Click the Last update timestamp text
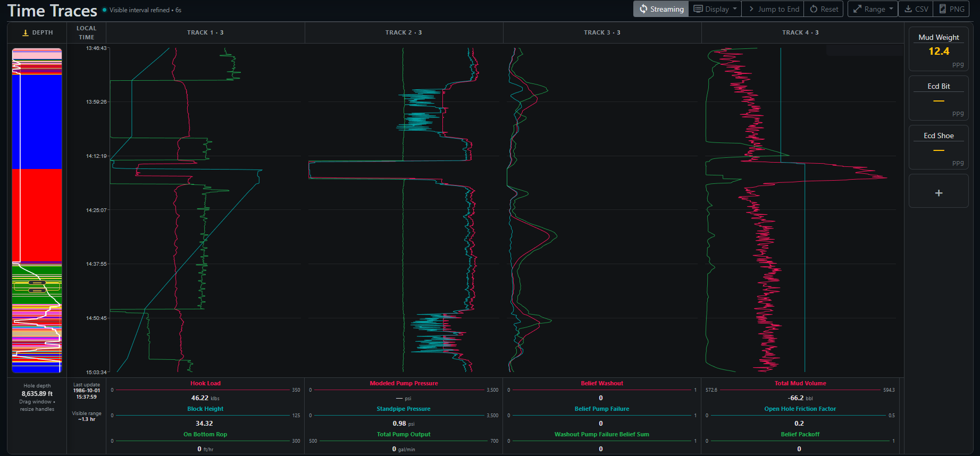The height and width of the screenshot is (456, 980). [x=87, y=391]
